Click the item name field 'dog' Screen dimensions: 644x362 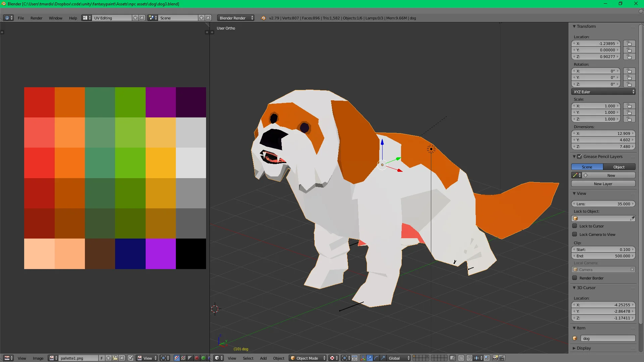pyautogui.click(x=608, y=339)
